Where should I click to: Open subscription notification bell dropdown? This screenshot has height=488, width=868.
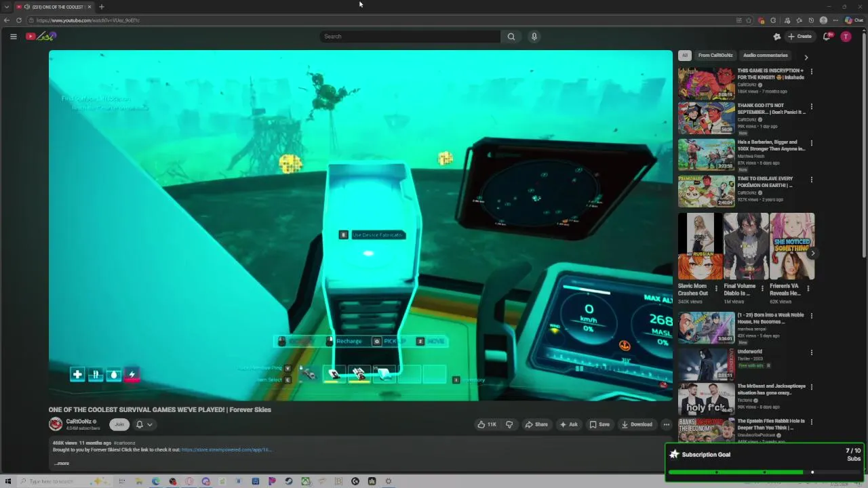144,424
